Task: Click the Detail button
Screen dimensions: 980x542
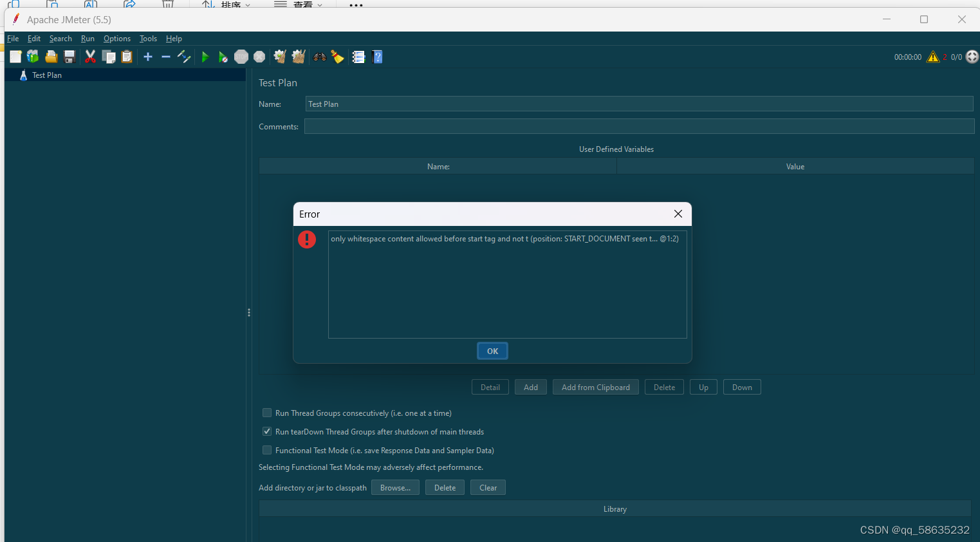Action: coord(490,387)
